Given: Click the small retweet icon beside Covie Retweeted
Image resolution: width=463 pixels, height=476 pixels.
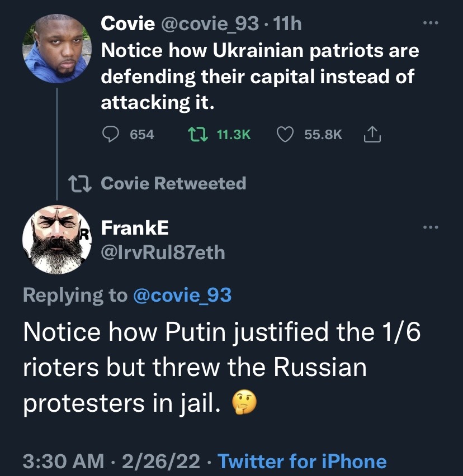Looking at the screenshot, I should click(78, 183).
